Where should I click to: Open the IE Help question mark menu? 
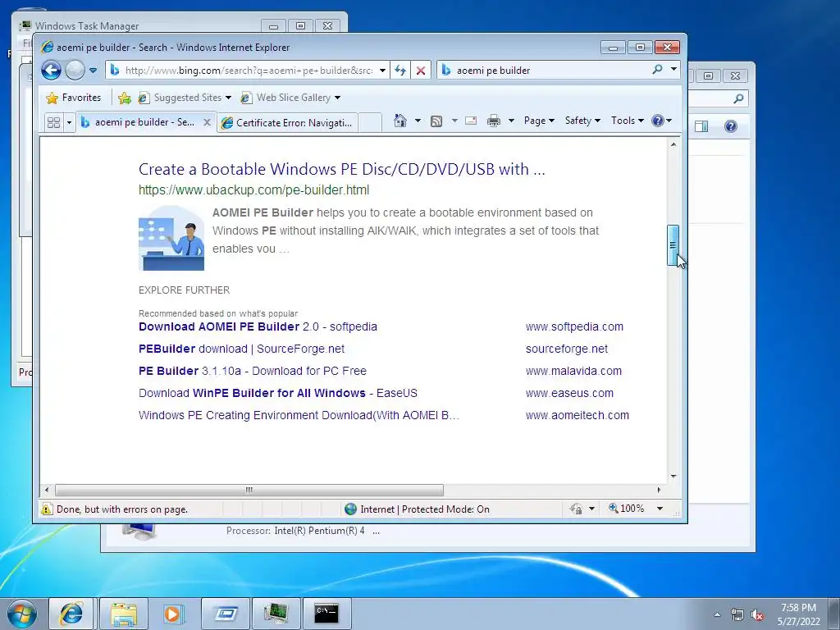(662, 121)
